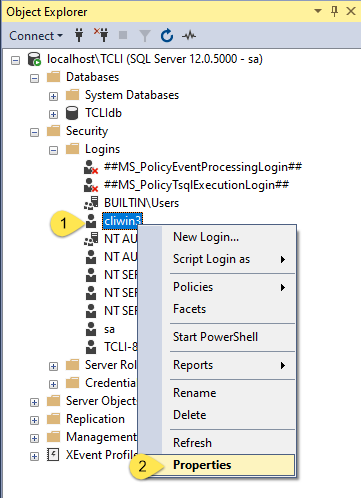Click the Filter funnel icon in toolbar
361x498 pixels.
pos(145,35)
